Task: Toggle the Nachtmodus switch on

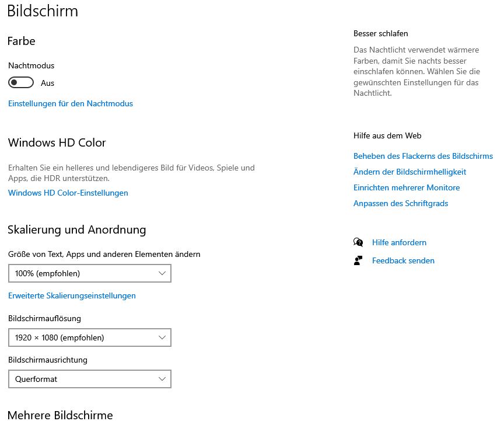Action: (x=21, y=83)
